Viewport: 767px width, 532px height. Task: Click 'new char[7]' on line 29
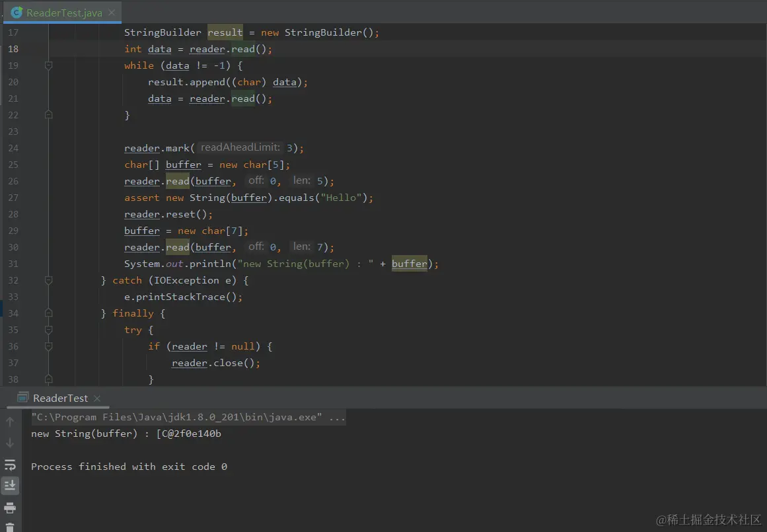210,231
